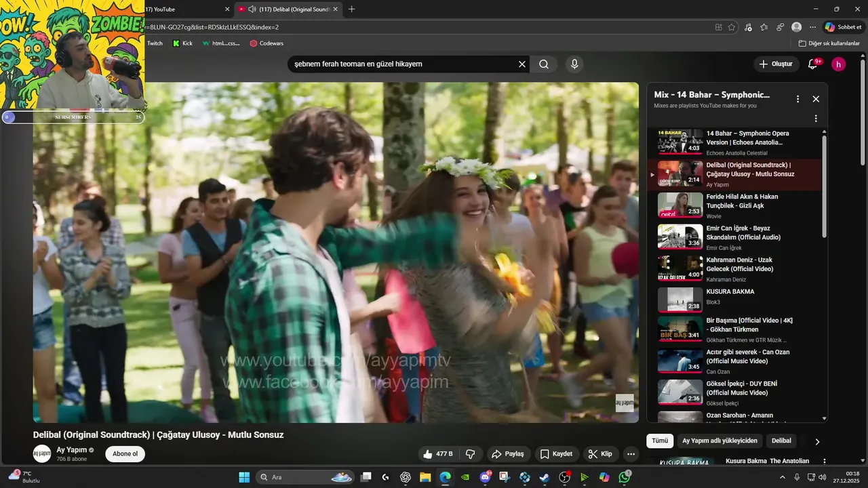Show hidden system tray icons chevron
This screenshot has height=488, width=868.
pyautogui.click(x=783, y=477)
